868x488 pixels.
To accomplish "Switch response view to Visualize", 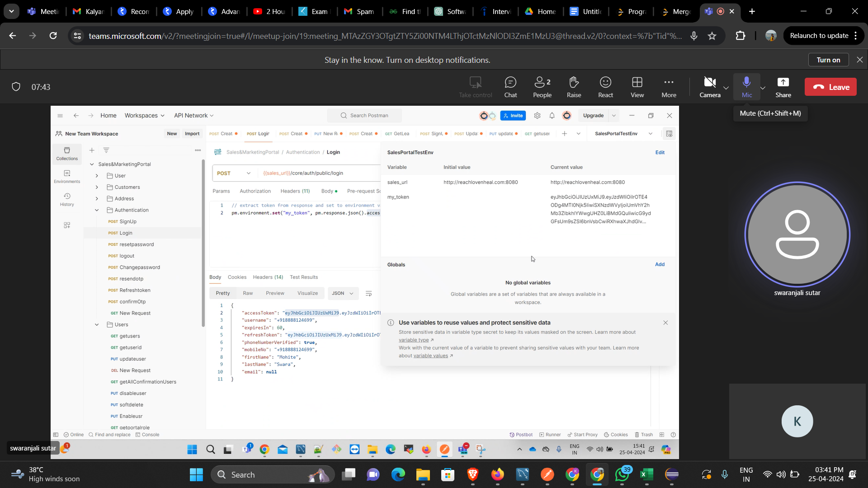I will 307,293.
